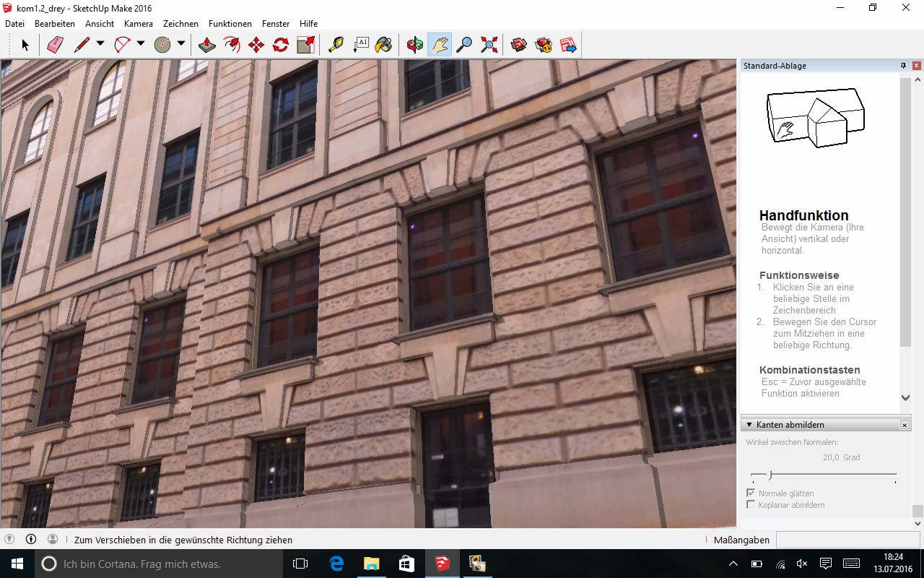The height and width of the screenshot is (578, 924).
Task: Click the credits info status icon
Action: [31, 539]
